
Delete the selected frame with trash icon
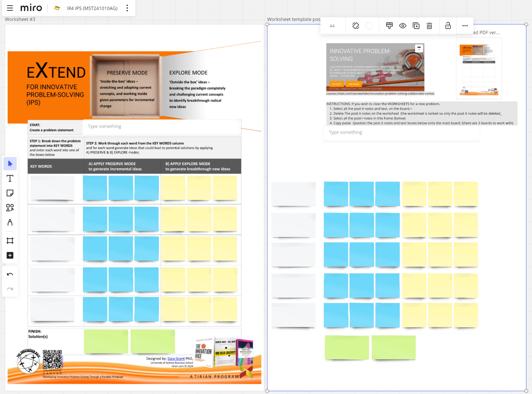(x=429, y=26)
